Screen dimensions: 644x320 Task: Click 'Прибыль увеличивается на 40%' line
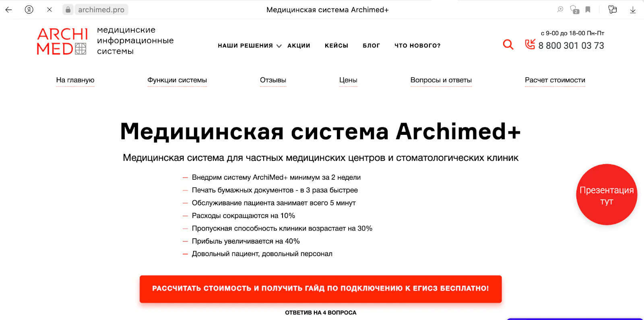point(246,241)
